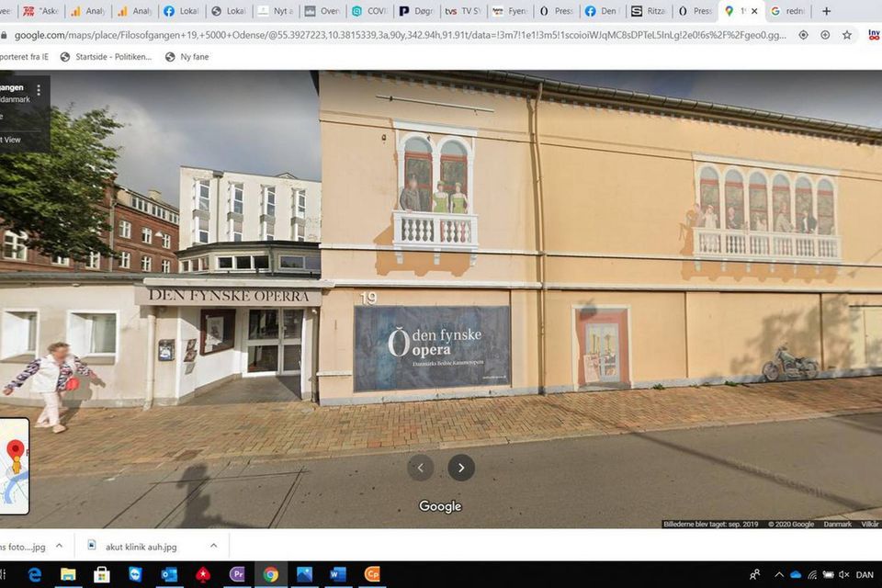Switch to the TV SYD tab

click(462, 11)
